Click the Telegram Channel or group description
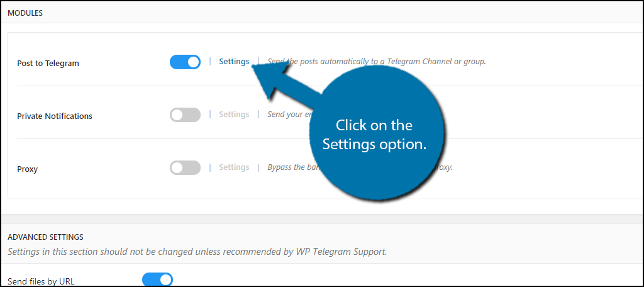The width and height of the screenshot is (644, 287). point(377,62)
